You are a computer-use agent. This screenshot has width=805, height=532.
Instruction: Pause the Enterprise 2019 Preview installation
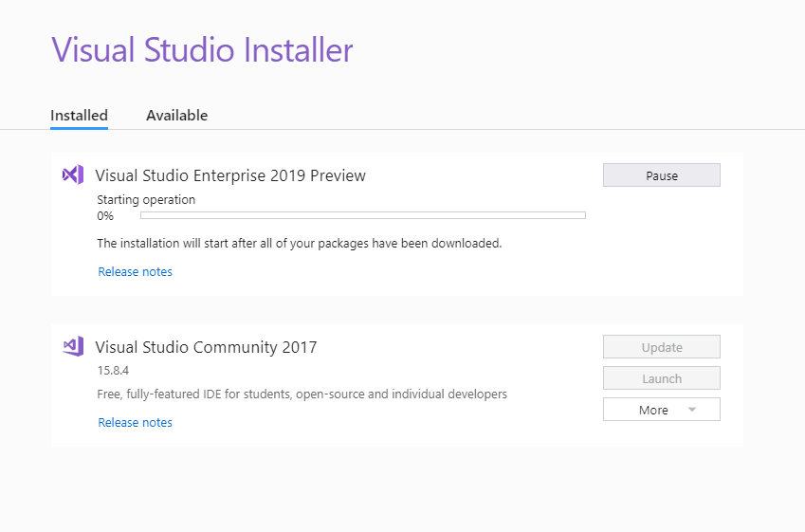click(661, 175)
